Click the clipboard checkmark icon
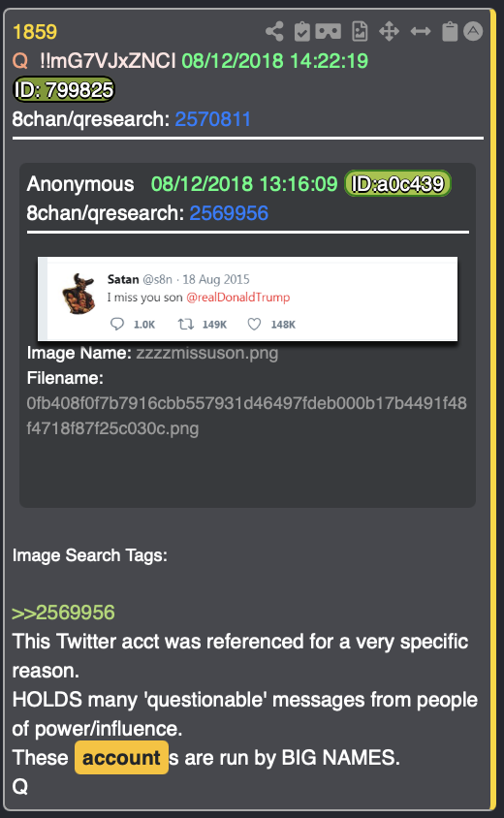This screenshot has width=504, height=818. (x=301, y=32)
